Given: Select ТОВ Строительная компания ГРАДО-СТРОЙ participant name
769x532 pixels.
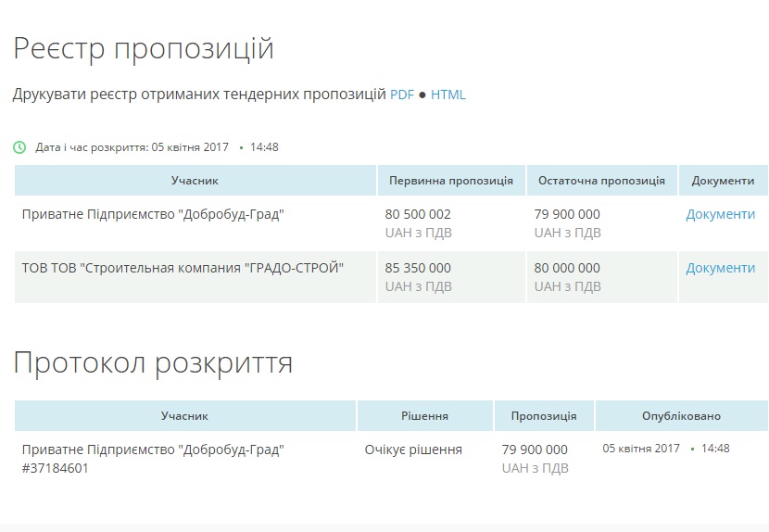Looking at the screenshot, I should coord(183,268).
